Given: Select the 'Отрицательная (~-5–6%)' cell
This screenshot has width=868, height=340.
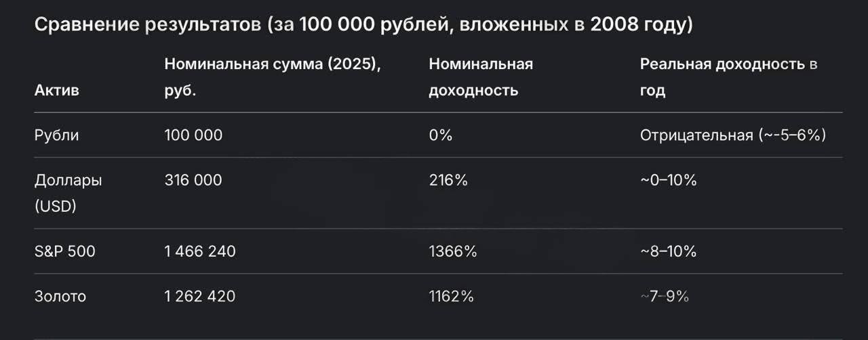Looking at the screenshot, I should click(x=733, y=135).
